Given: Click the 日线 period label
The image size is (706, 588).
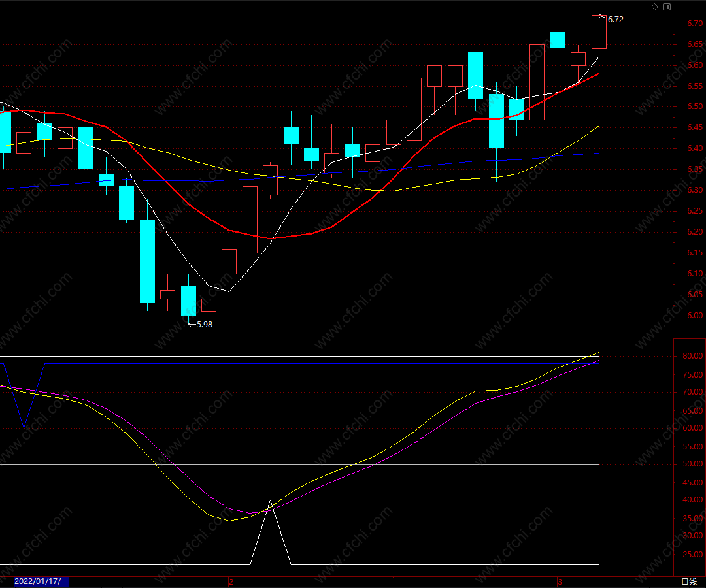Looking at the screenshot, I should [x=689, y=581].
